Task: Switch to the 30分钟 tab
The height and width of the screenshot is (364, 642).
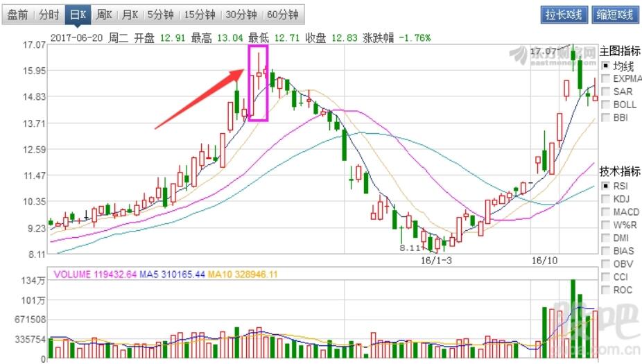Action: click(241, 15)
